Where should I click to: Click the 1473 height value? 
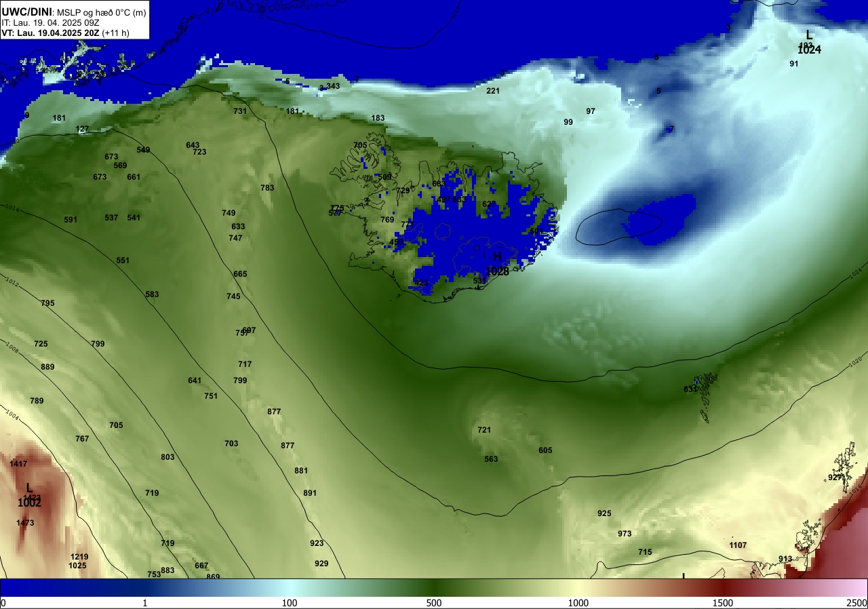[25, 523]
